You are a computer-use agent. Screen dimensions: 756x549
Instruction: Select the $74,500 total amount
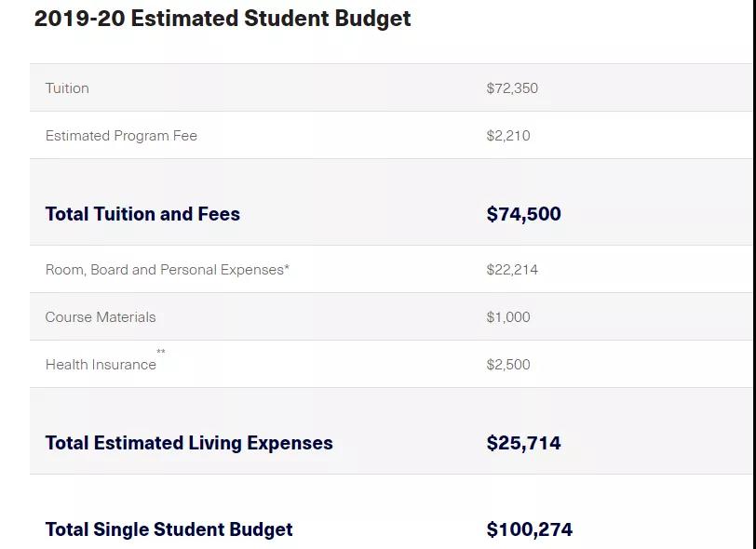[x=523, y=214]
